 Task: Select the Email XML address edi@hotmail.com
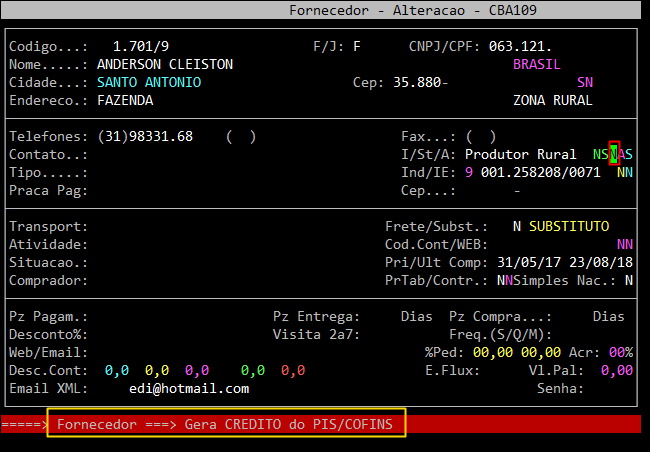[x=189, y=388]
